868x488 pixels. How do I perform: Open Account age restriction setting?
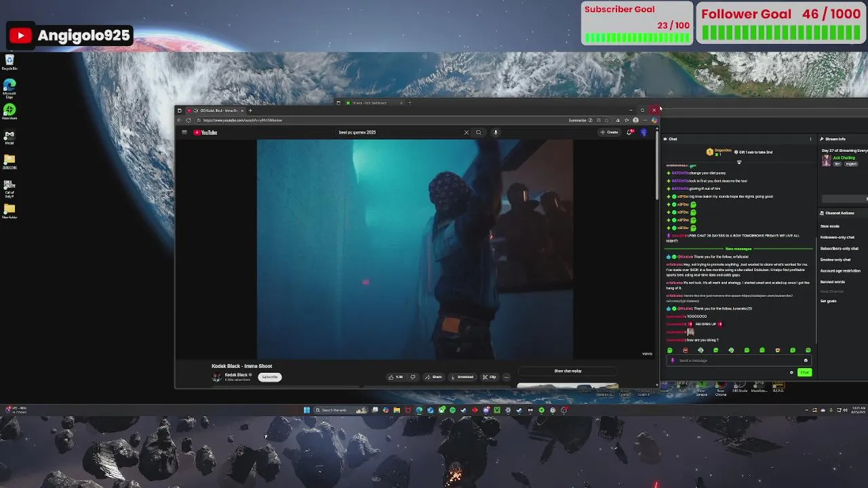[x=840, y=271]
